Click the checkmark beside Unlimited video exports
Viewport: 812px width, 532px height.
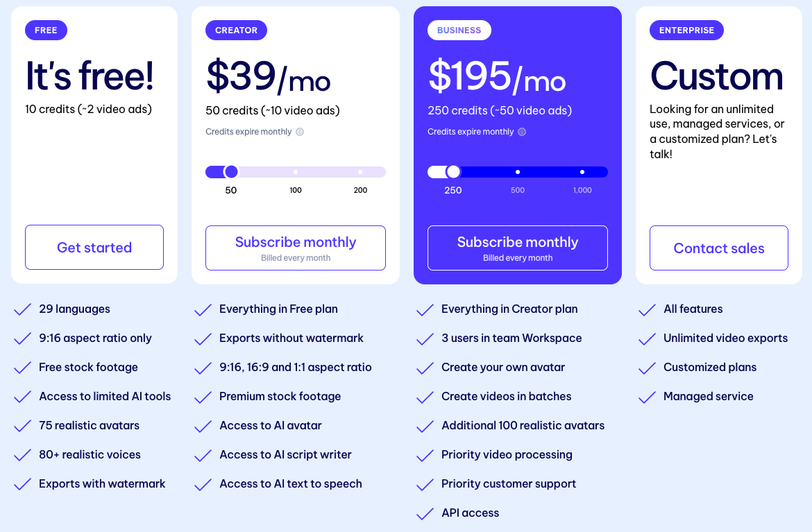coord(647,338)
